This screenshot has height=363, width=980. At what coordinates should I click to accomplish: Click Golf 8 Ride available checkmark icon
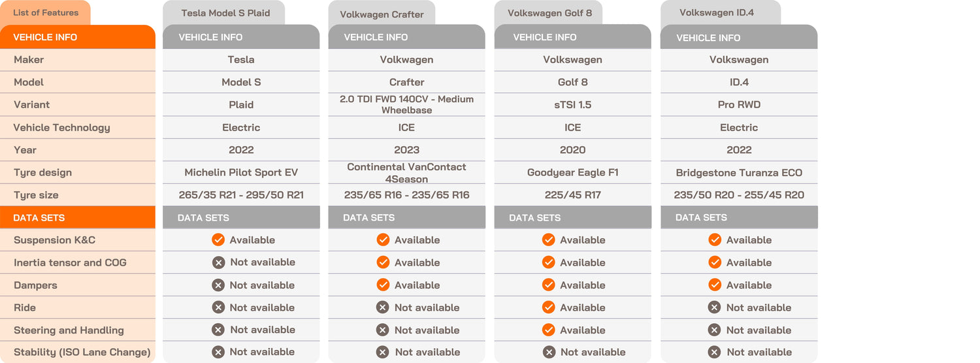click(x=548, y=308)
